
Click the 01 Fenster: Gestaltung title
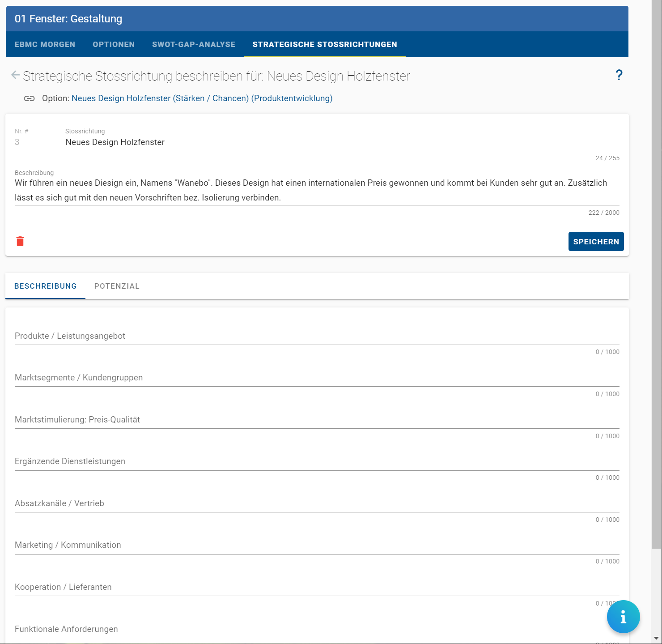68,19
